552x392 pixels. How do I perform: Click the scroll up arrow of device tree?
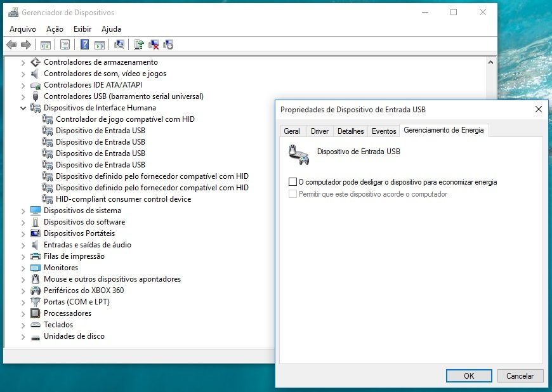(x=490, y=62)
